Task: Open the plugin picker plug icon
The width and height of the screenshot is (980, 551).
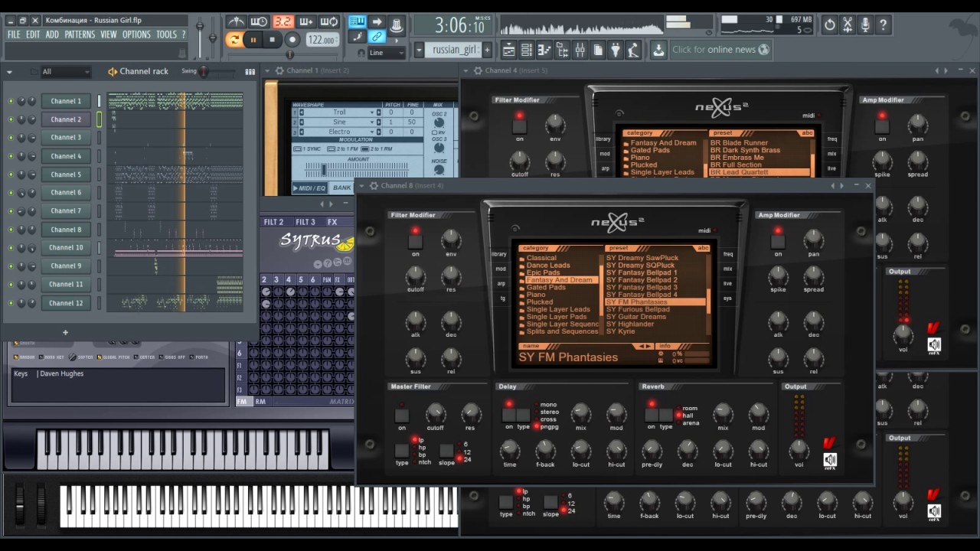Action: pyautogui.click(x=616, y=50)
